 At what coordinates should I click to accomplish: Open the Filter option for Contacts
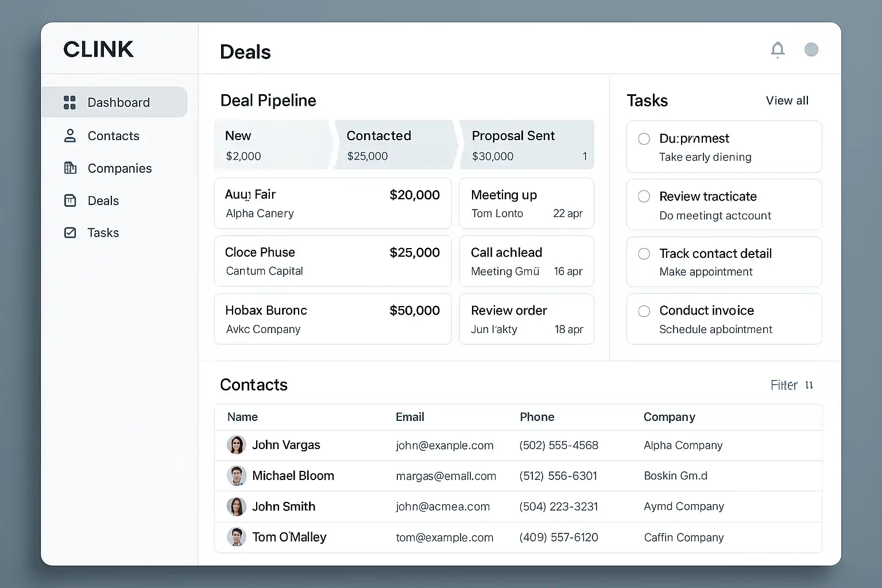(784, 385)
